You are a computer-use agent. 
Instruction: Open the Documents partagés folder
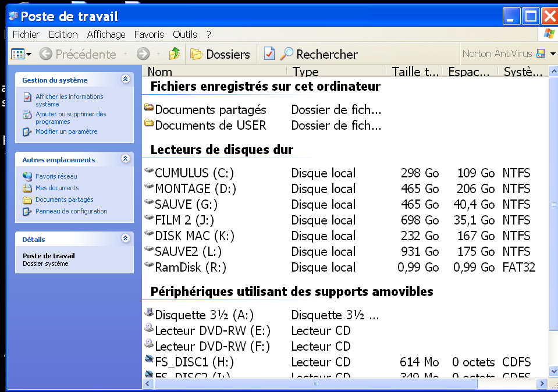click(x=210, y=110)
